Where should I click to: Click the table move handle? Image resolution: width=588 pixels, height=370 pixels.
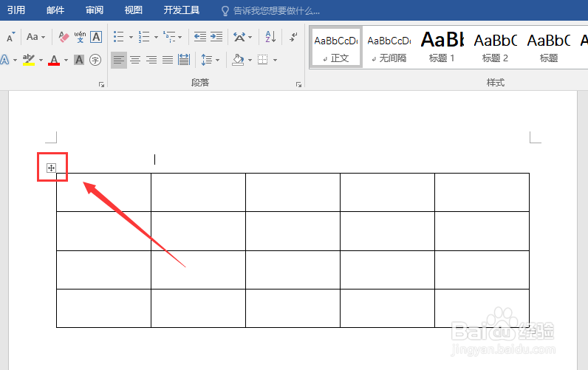[52, 168]
